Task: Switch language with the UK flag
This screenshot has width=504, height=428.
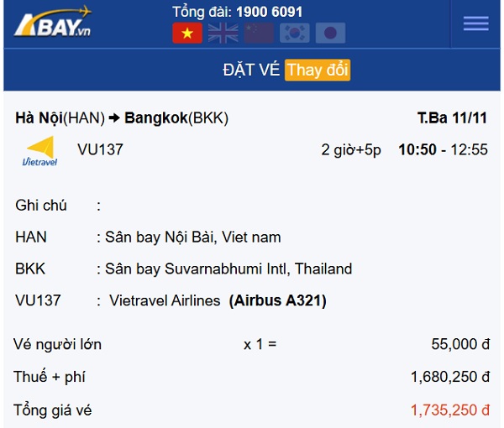Action: point(223,33)
